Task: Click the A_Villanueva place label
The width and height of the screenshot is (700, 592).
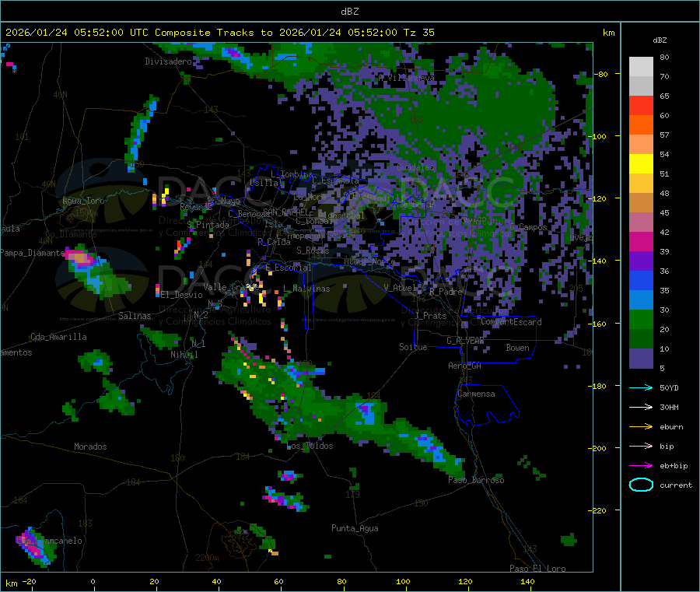Action: click(x=406, y=78)
